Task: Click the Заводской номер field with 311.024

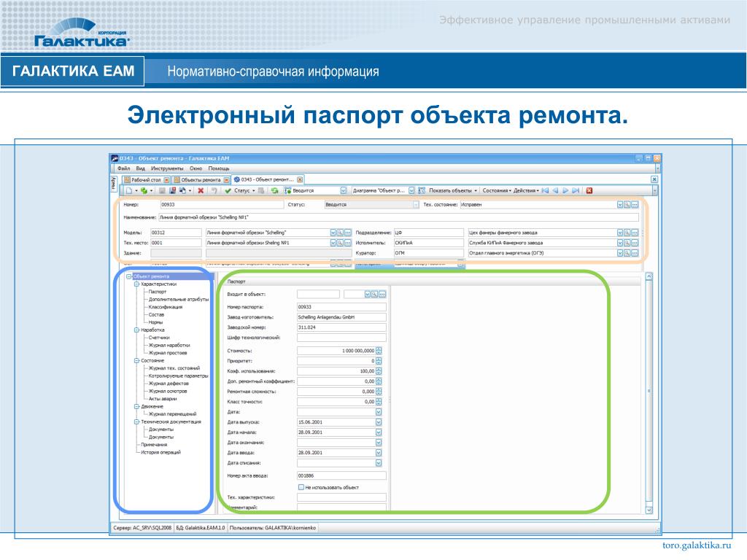Action: pyautogui.click(x=341, y=327)
